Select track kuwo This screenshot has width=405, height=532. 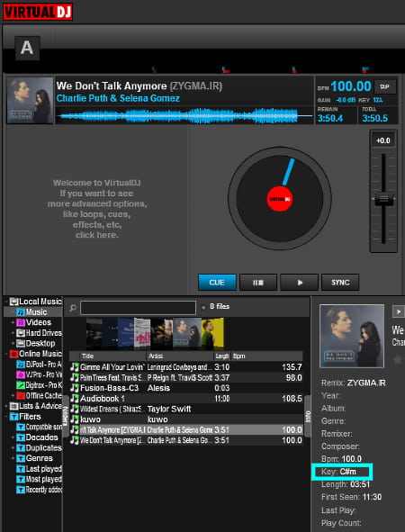click(x=186, y=419)
